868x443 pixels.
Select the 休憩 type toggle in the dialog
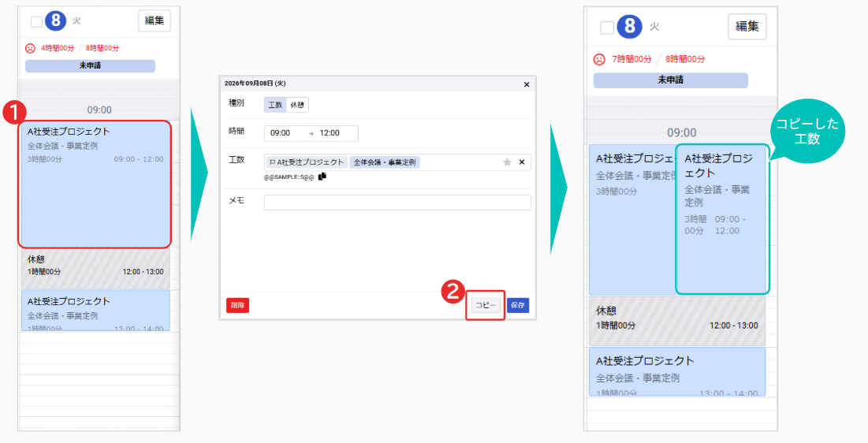tap(297, 105)
